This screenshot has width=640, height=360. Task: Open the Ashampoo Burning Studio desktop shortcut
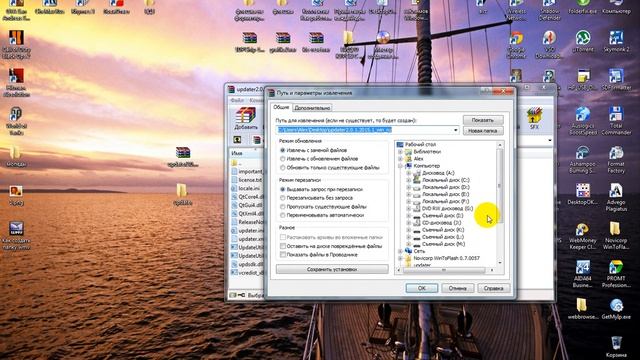(x=582, y=160)
